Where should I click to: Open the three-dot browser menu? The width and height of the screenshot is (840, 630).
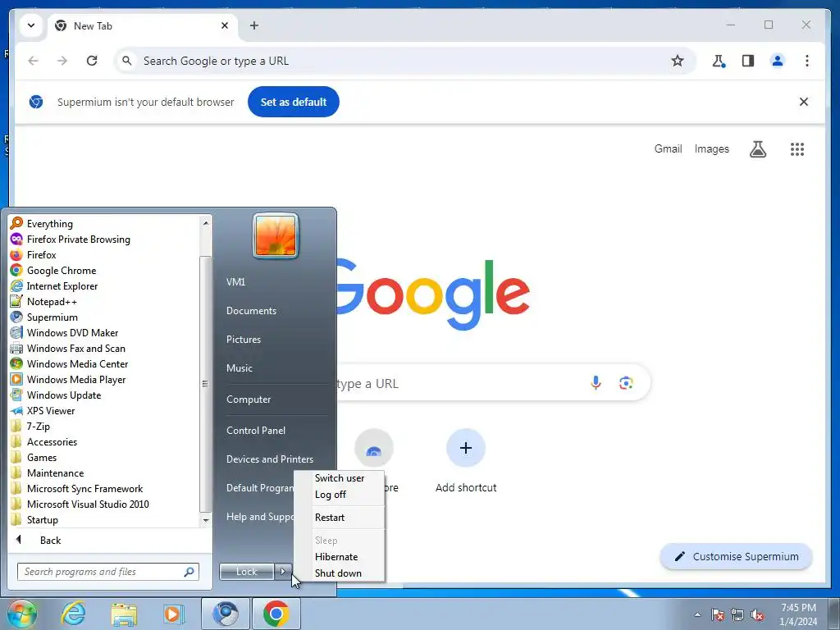click(807, 61)
